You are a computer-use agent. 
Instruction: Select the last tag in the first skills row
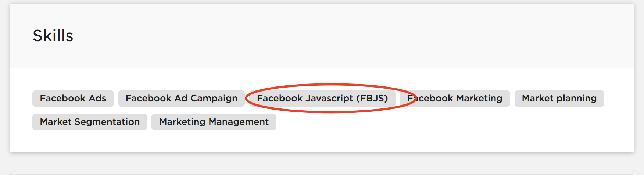[x=559, y=99]
